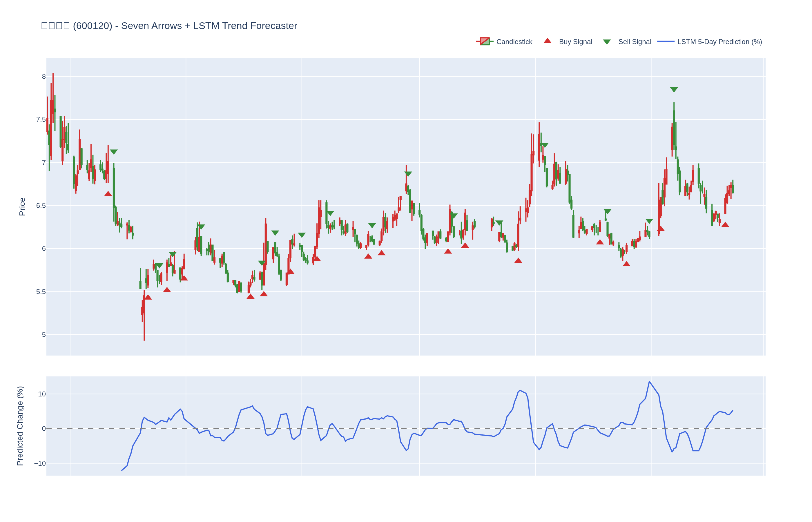Click the green Sell Signal triangle in the legend
Image resolution: width=812 pixels, height=522 pixels.
coord(607,42)
